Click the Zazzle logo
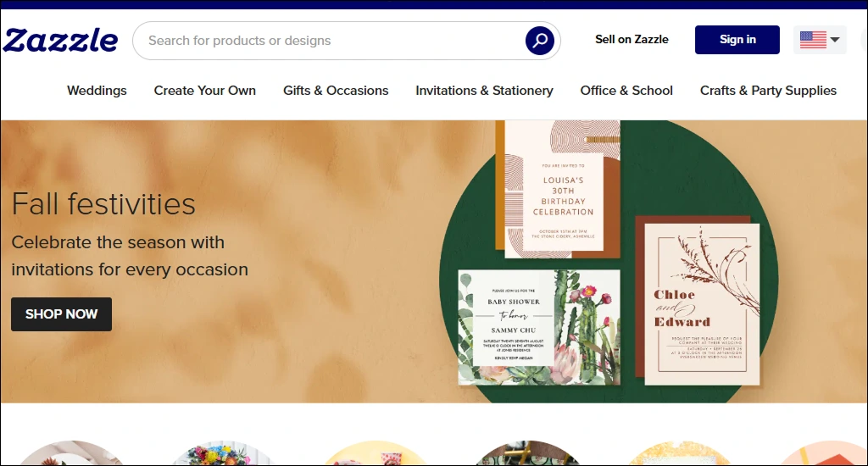868x466 pixels. pyautogui.click(x=60, y=41)
